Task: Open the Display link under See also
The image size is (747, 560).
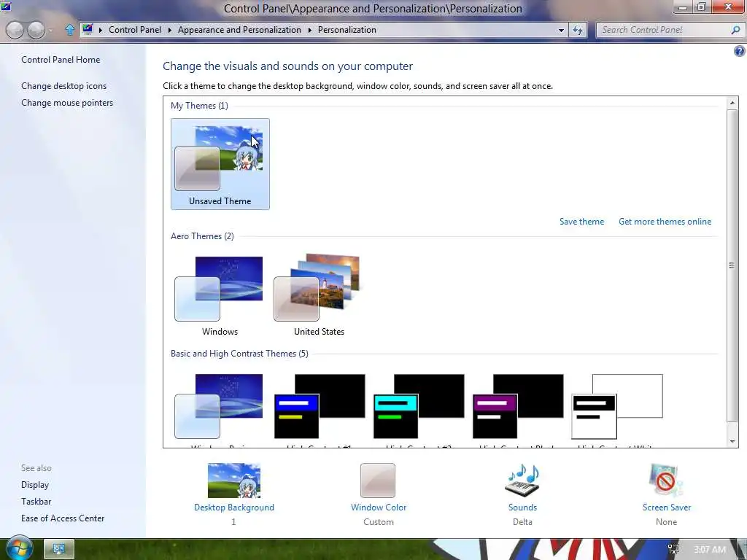Action: coord(35,485)
